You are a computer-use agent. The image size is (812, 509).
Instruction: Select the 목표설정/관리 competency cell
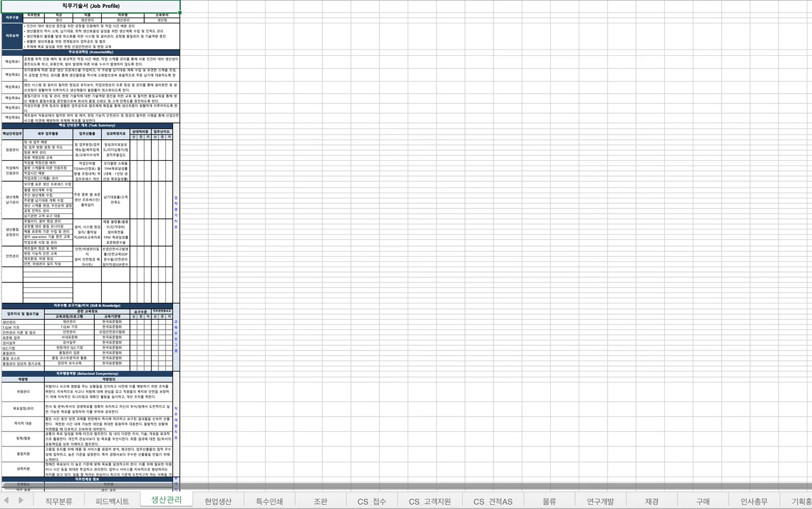point(23,408)
